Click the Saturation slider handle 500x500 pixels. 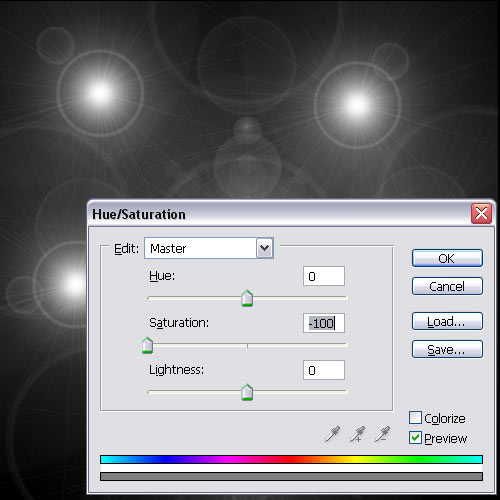point(147,345)
